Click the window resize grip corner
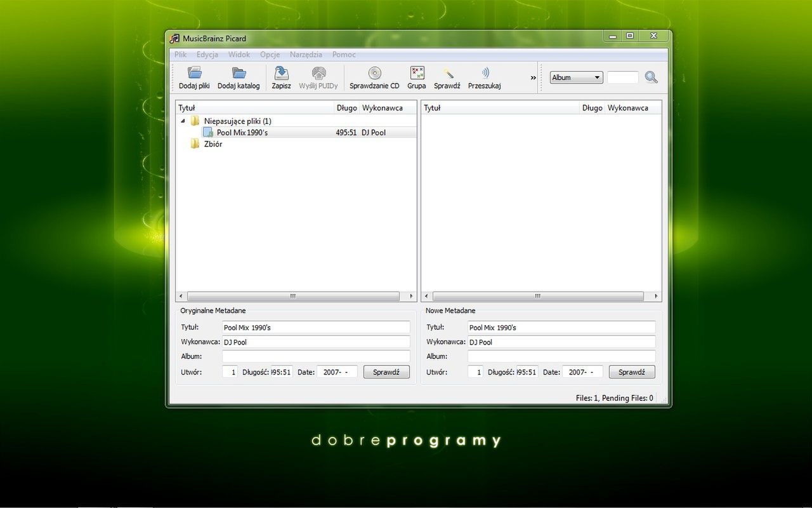 coord(664,400)
